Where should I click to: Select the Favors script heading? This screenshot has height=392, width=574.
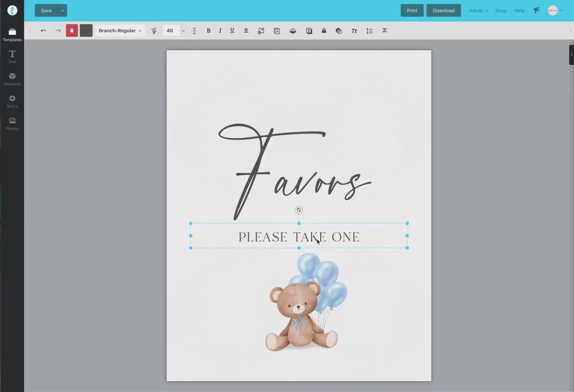click(295, 172)
